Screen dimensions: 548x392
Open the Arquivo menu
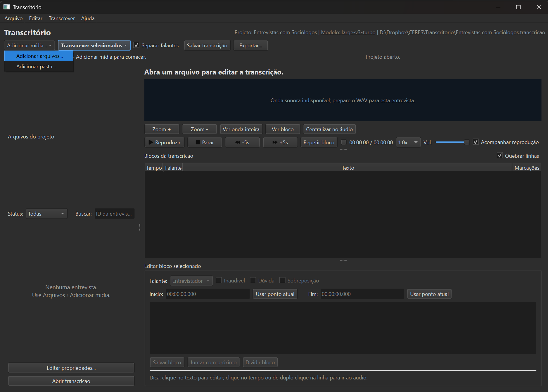click(x=13, y=18)
